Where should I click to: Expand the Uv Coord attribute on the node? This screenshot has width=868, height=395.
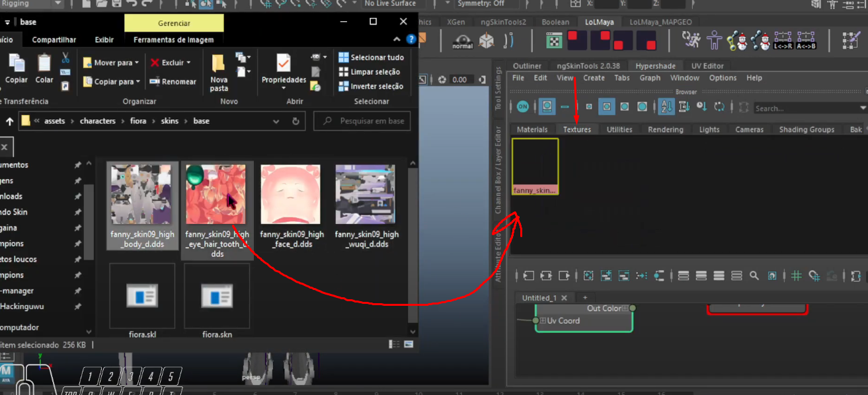(x=543, y=321)
